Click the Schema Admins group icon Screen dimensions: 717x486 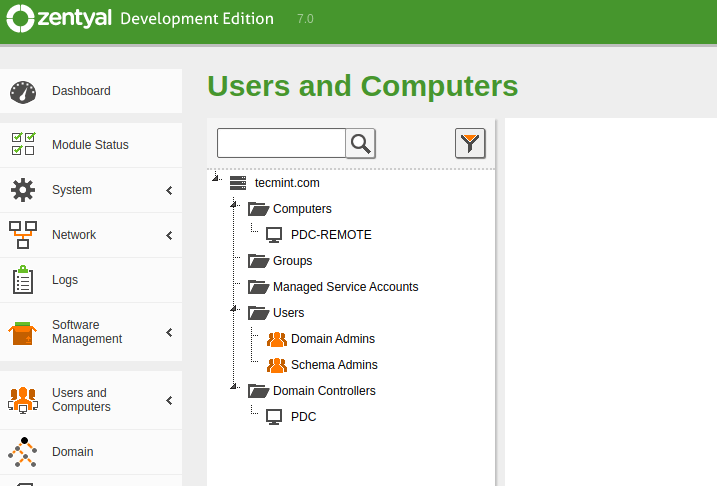(277, 365)
